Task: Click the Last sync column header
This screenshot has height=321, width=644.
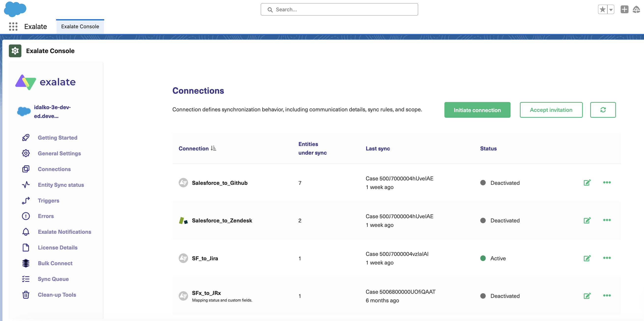Action: pos(378,148)
